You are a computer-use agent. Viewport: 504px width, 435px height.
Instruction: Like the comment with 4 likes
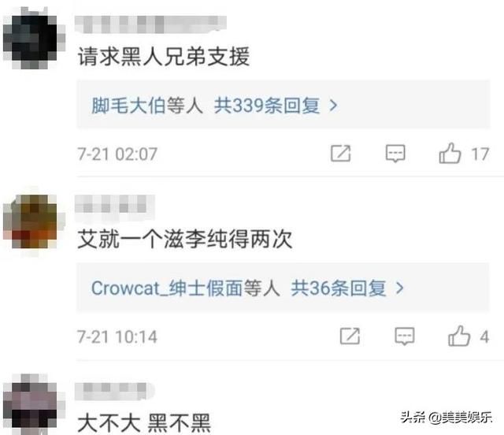(x=459, y=336)
